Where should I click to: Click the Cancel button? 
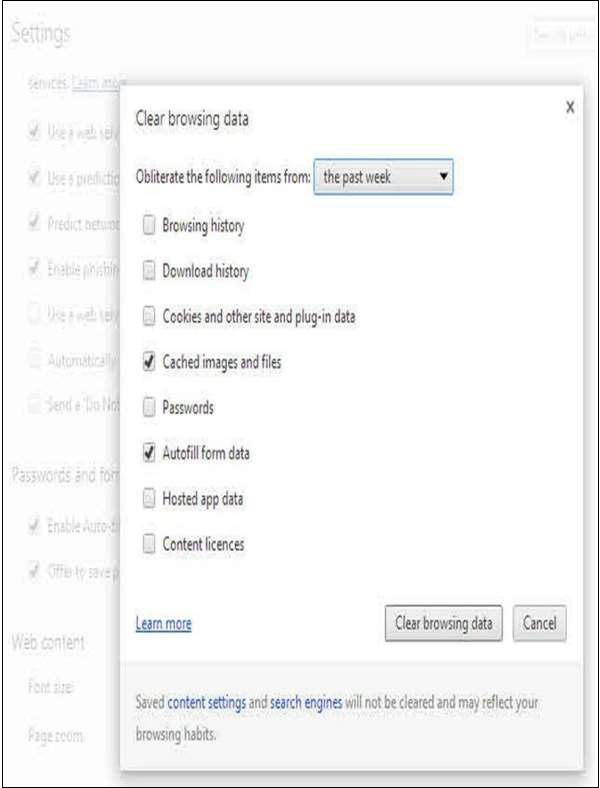point(539,623)
